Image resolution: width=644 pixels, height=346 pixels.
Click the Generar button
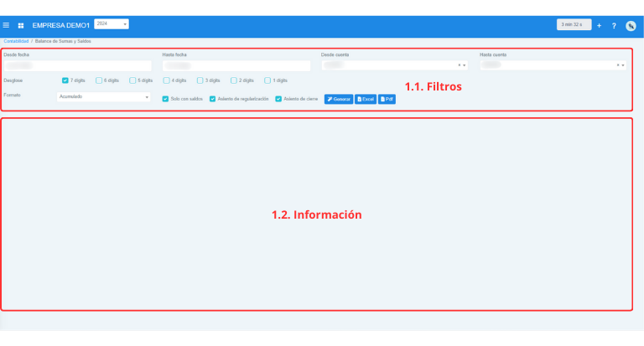click(339, 100)
